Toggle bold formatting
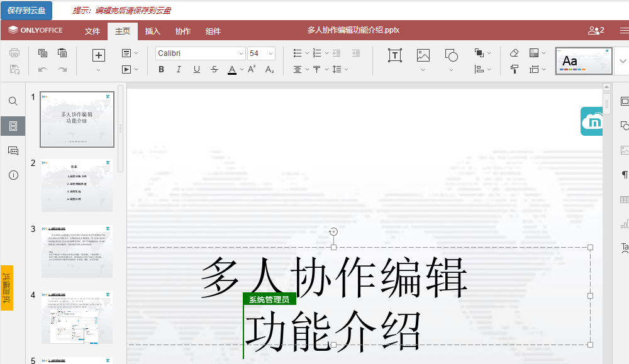The image size is (629, 364). click(x=161, y=69)
